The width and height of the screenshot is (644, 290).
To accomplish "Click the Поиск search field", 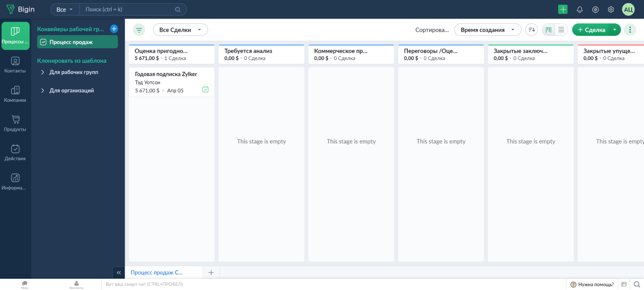I will [x=129, y=10].
